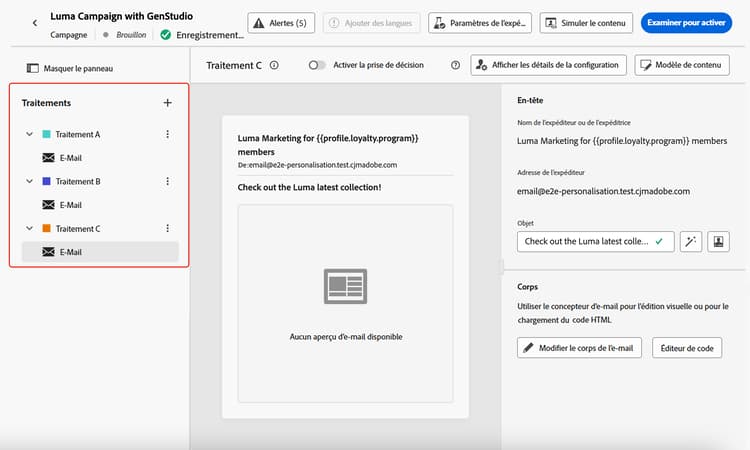Click the sender name text in En-tête
Screen dimensions: 750x450
[622, 141]
